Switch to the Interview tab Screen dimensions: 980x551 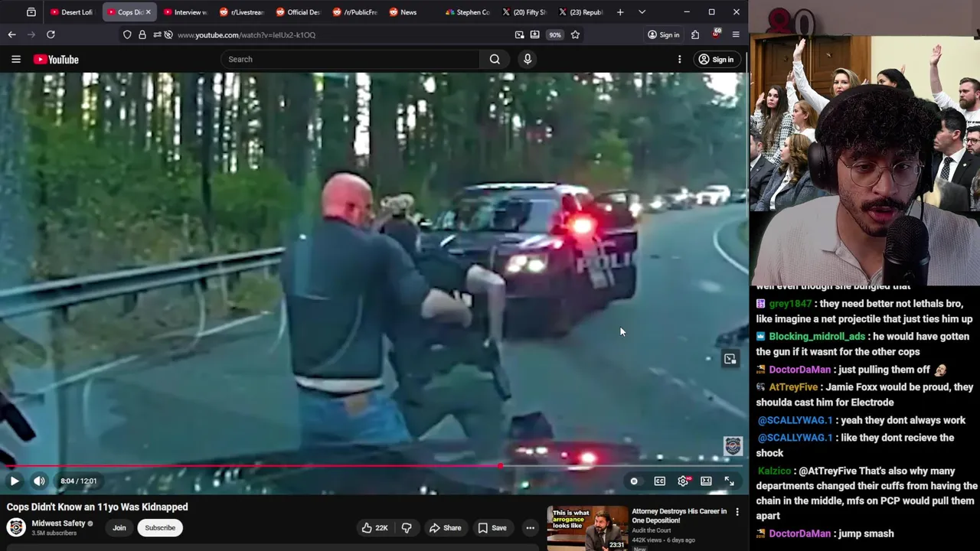(x=185, y=12)
